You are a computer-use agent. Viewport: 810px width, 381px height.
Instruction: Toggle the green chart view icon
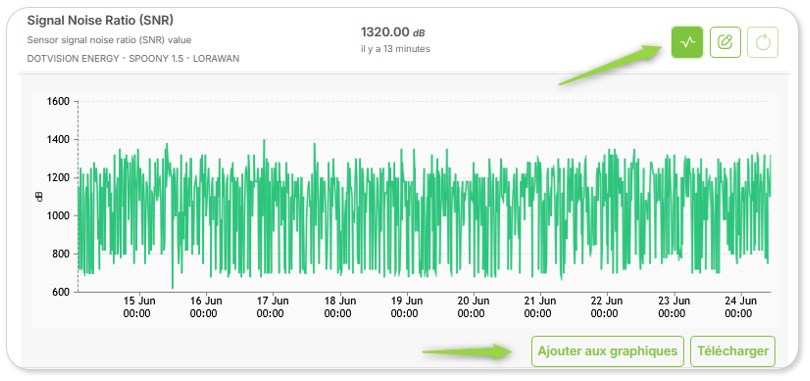pos(687,42)
